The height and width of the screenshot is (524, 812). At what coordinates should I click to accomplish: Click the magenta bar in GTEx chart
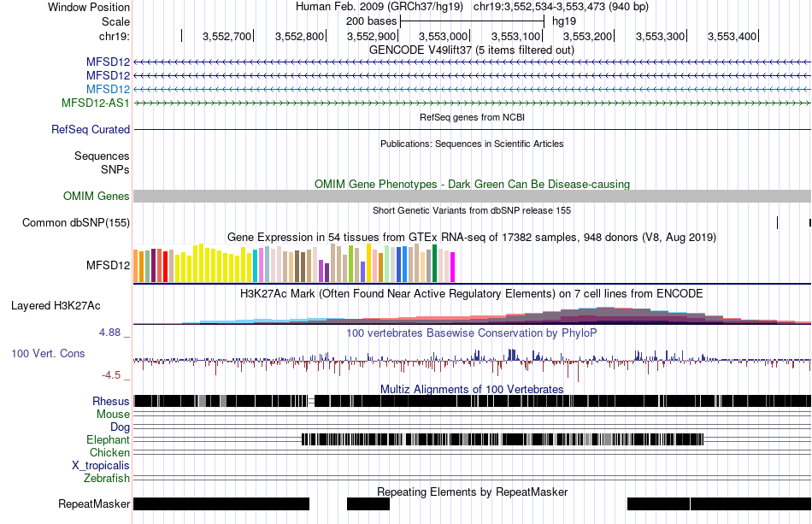pyautogui.click(x=453, y=268)
